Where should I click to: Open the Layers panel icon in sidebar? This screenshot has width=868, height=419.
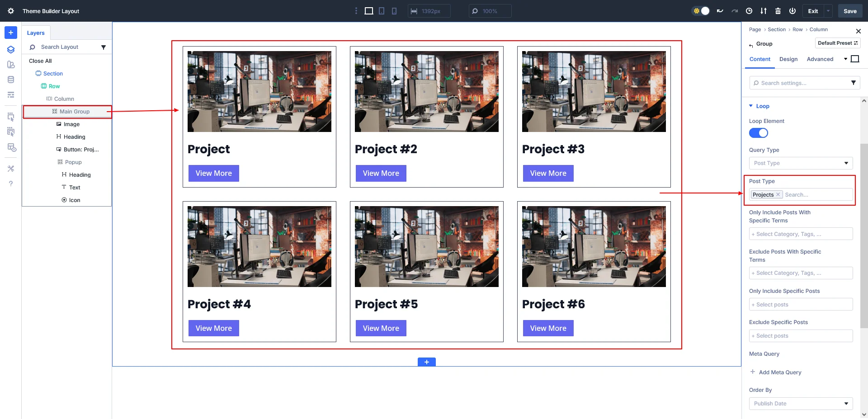tap(11, 49)
